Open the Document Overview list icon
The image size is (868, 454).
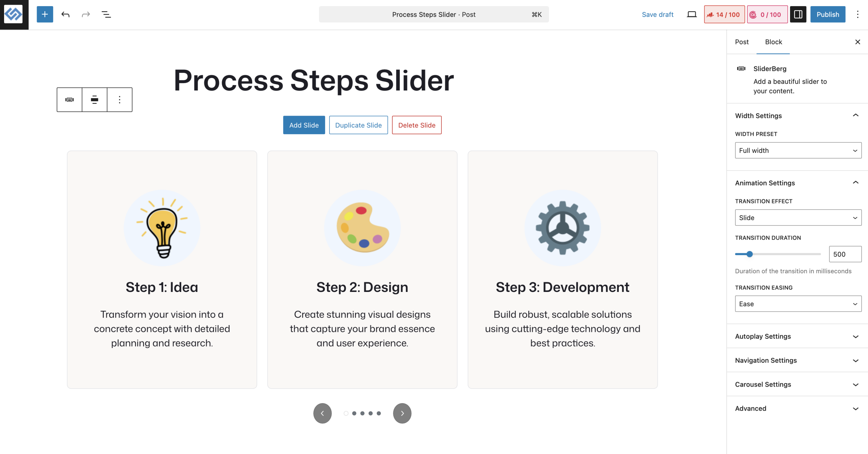tap(106, 14)
